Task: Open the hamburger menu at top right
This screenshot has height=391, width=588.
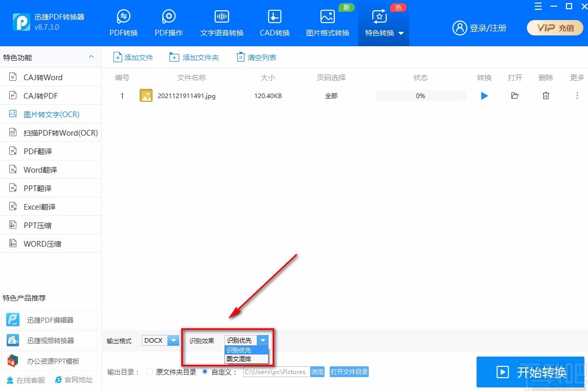Action: (538, 7)
